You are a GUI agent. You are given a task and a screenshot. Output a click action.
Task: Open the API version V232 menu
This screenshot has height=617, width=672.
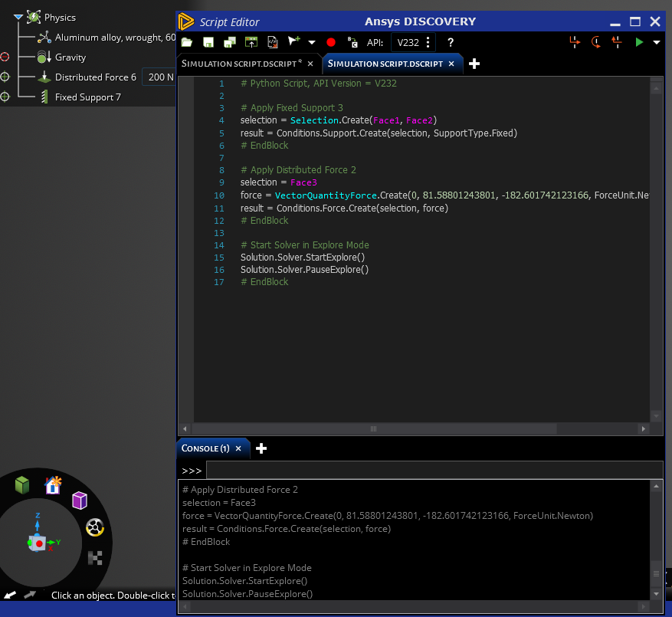coord(413,42)
